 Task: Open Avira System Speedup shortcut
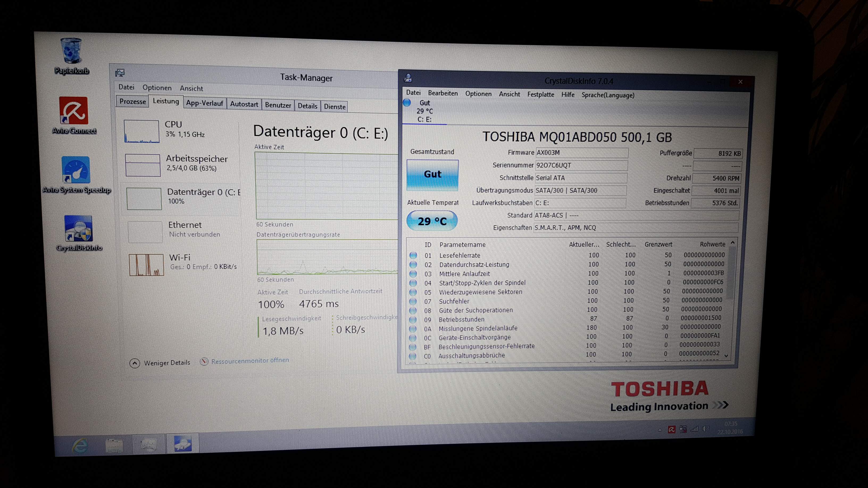click(x=76, y=170)
